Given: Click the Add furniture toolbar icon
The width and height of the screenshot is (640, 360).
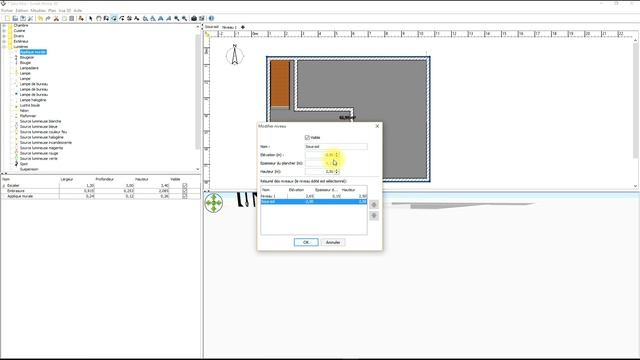Looking at the screenshot, I should coord(81,18).
